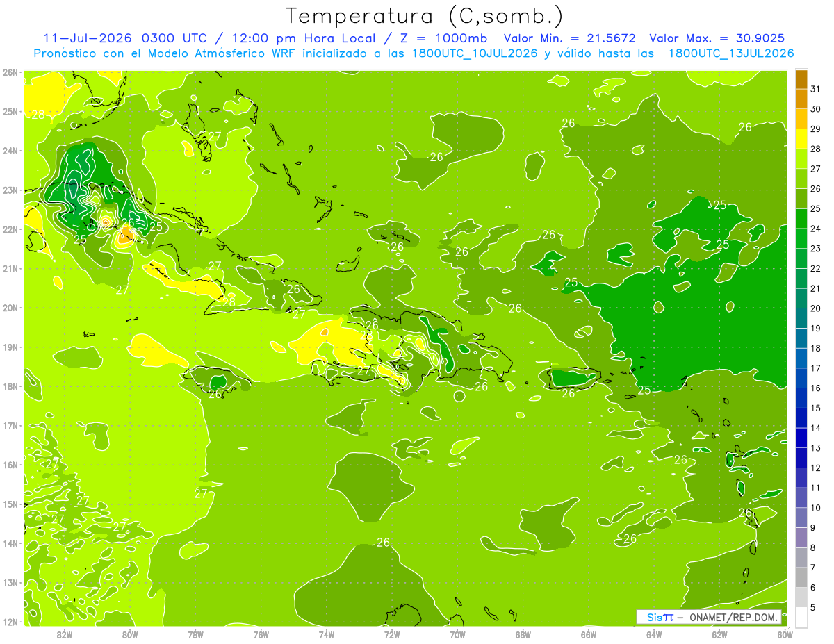Click the color bar value "31"
This screenshot has height=644, width=834.
coord(815,89)
